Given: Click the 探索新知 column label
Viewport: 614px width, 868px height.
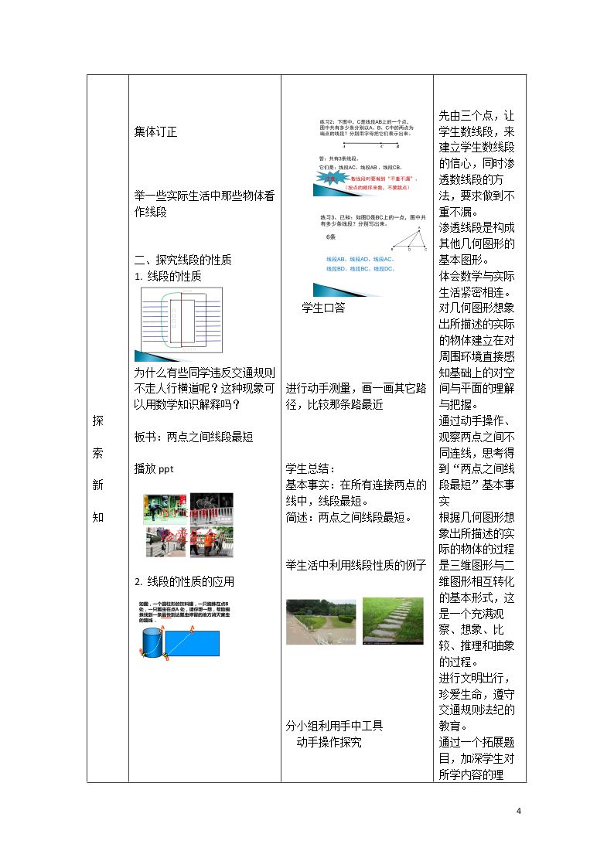Looking at the screenshot, I should (x=98, y=469).
